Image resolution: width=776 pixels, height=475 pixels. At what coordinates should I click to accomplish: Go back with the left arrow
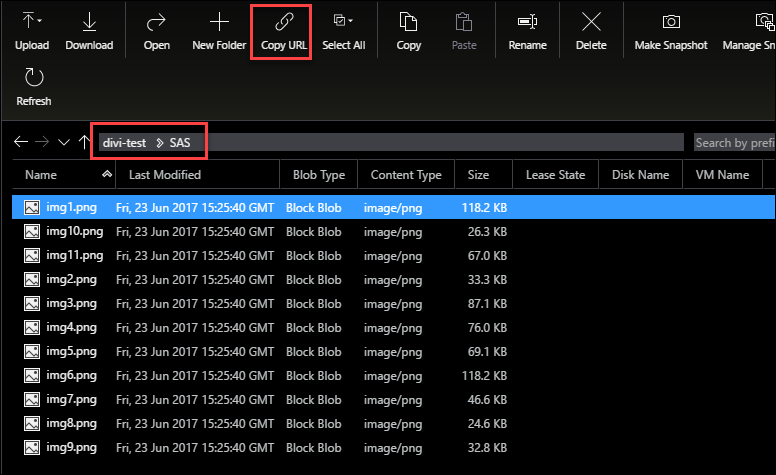(x=21, y=142)
